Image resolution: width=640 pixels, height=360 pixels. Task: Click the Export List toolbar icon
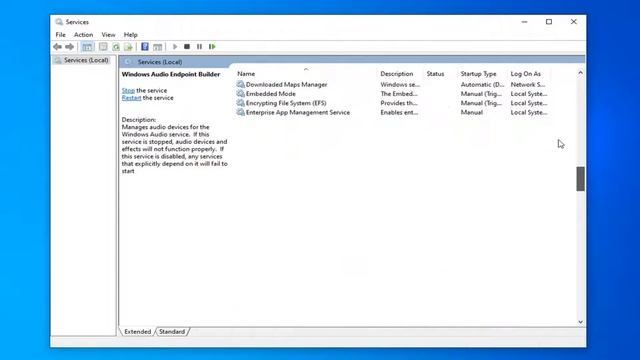pyautogui.click(x=129, y=47)
